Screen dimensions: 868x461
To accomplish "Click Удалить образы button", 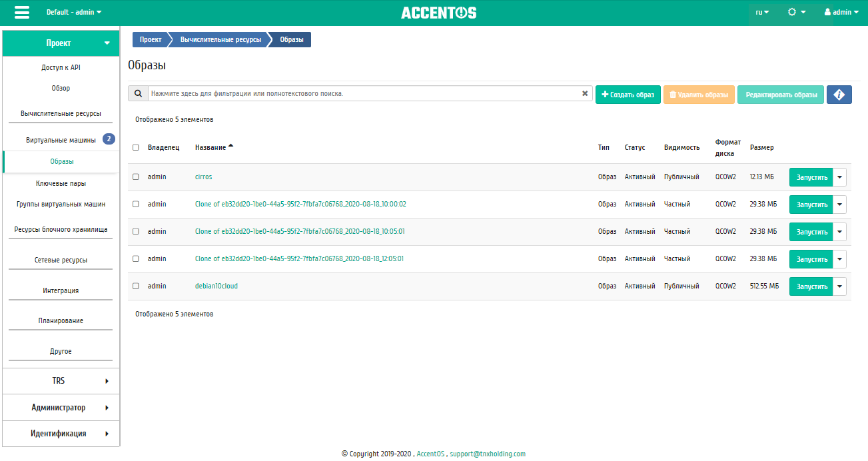I will point(699,95).
